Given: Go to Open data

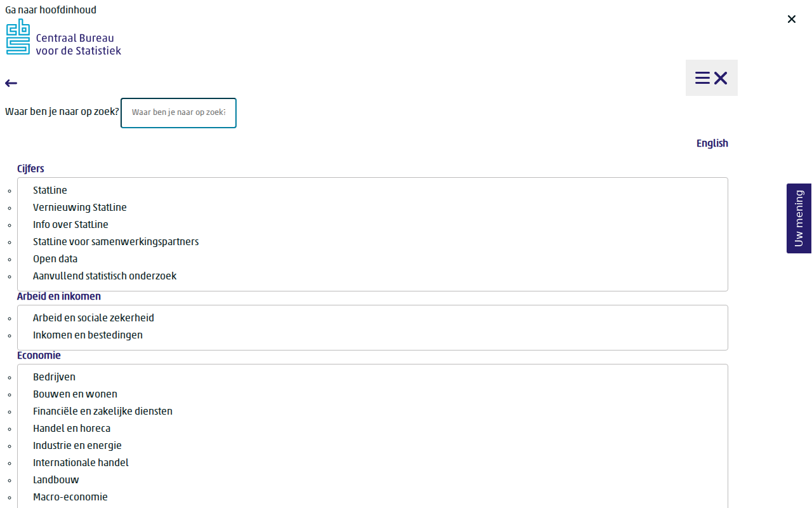Looking at the screenshot, I should tap(55, 258).
